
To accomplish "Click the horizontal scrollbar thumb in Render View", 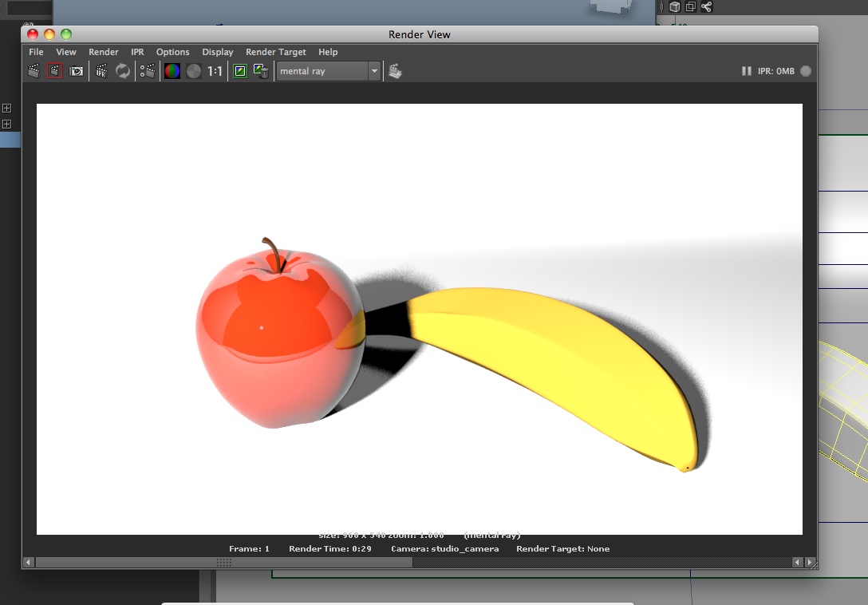I will [x=223, y=562].
